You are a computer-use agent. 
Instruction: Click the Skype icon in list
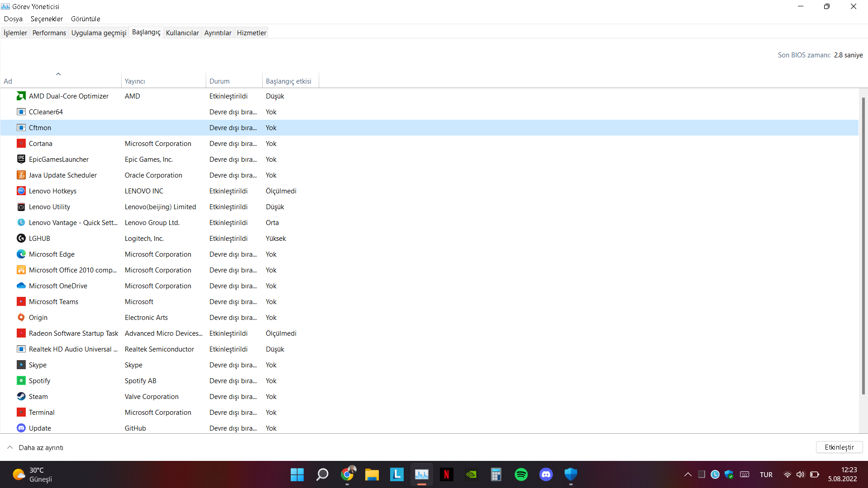[21, 365]
